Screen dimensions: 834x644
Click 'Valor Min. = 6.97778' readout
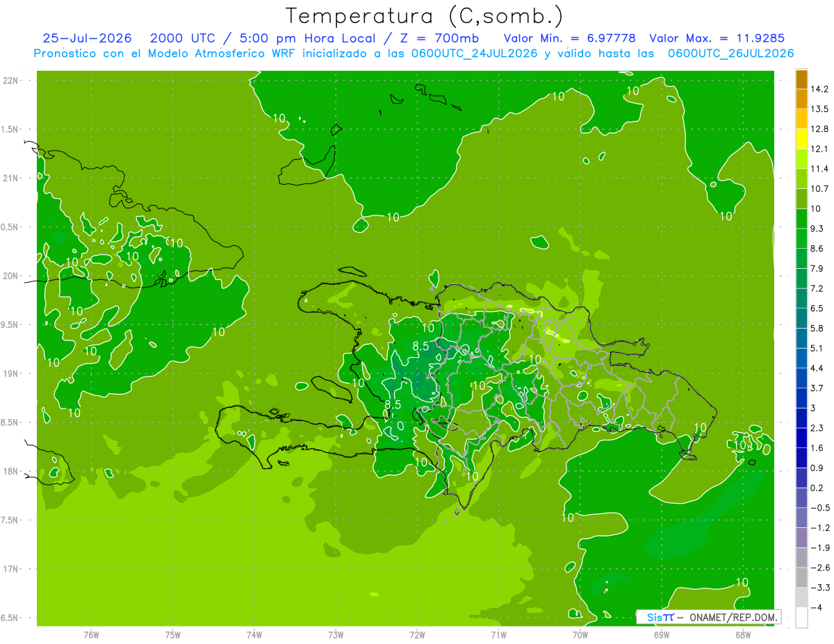[569, 38]
